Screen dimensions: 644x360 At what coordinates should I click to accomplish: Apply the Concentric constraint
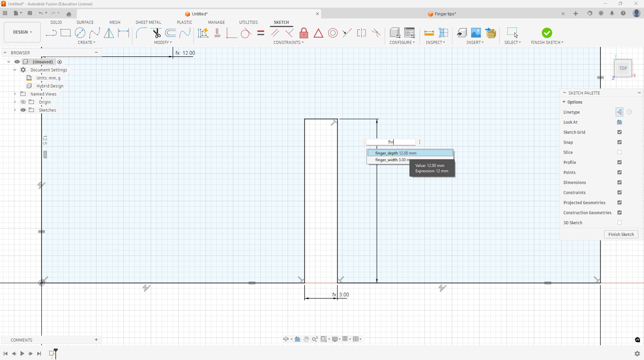[333, 33]
